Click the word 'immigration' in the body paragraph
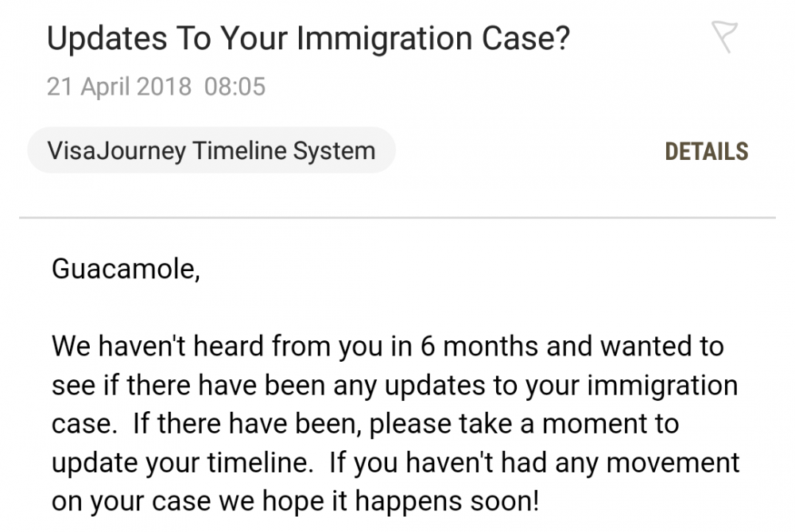The height and width of the screenshot is (532, 795). (x=662, y=386)
